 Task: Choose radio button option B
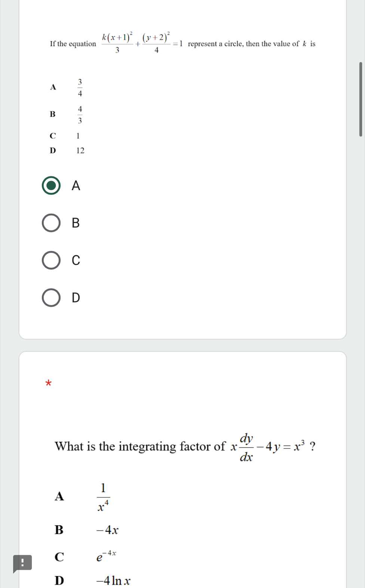pyautogui.click(x=51, y=223)
